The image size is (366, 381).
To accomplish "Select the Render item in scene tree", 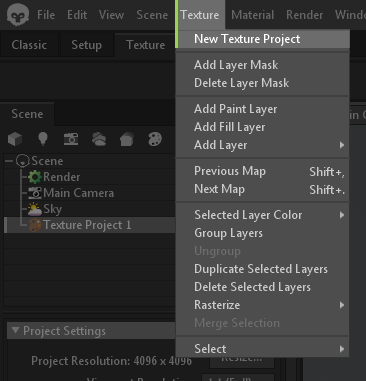I will (x=61, y=177).
